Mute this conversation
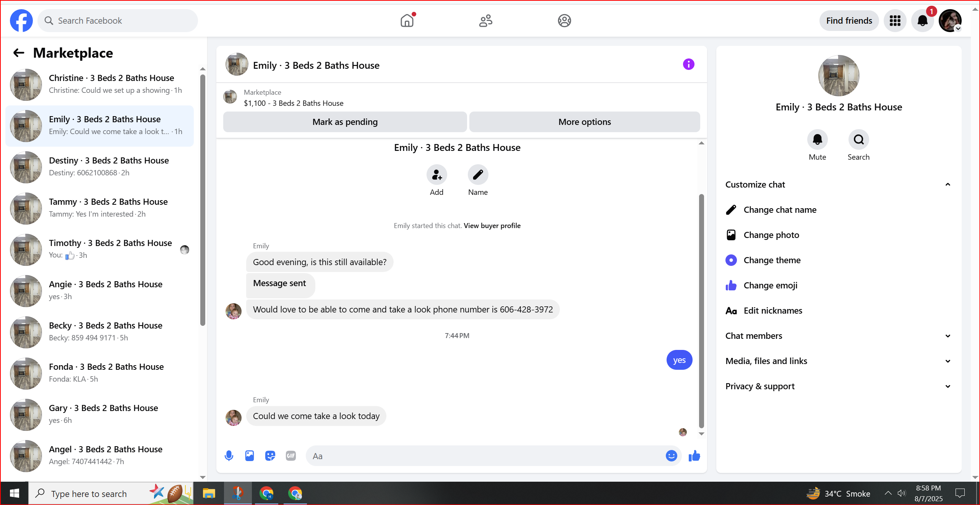 (817, 140)
